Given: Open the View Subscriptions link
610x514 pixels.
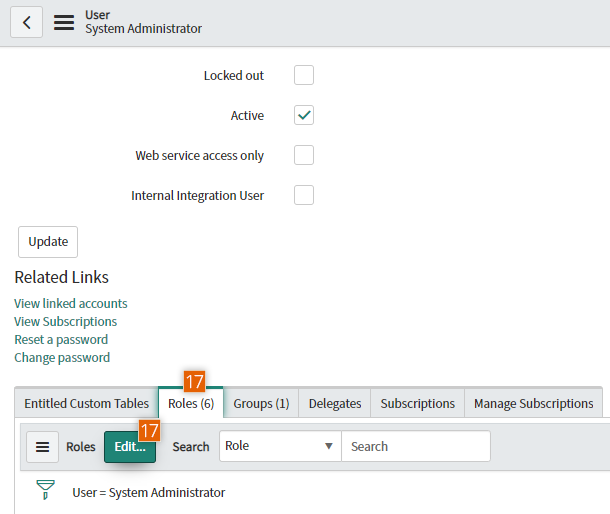Looking at the screenshot, I should [x=65, y=321].
